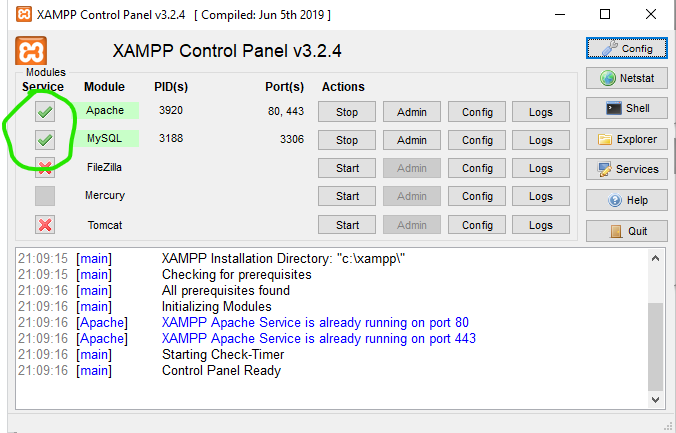
Task: View FileZilla Logs
Action: pos(541,168)
